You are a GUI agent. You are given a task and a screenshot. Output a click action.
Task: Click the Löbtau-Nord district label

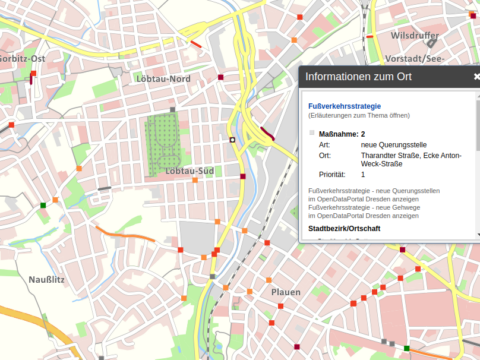pos(163,79)
